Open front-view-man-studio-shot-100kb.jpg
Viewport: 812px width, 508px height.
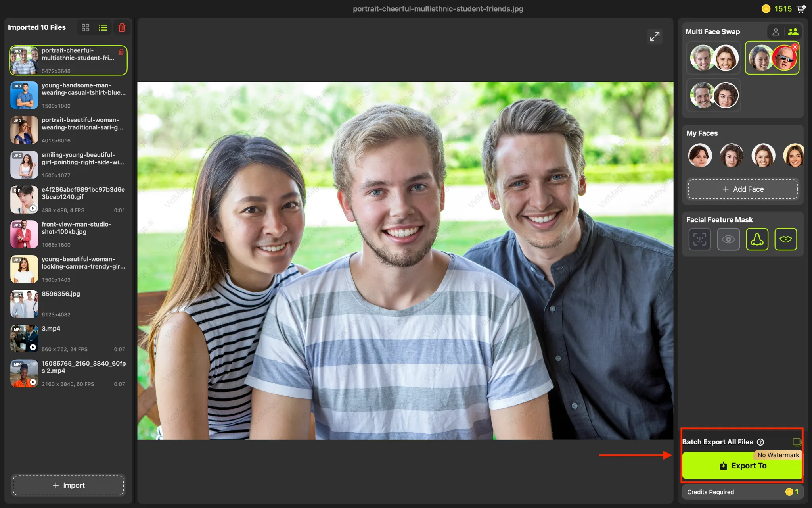[68, 234]
